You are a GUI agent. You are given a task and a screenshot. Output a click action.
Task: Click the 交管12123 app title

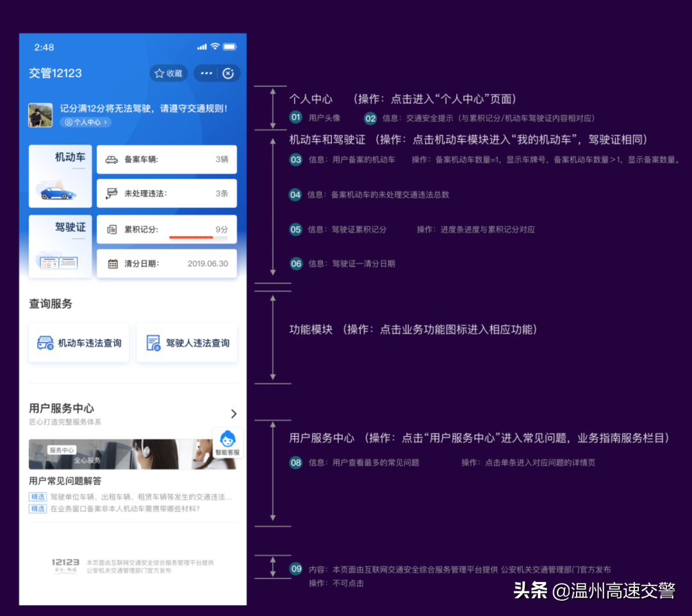point(55,73)
